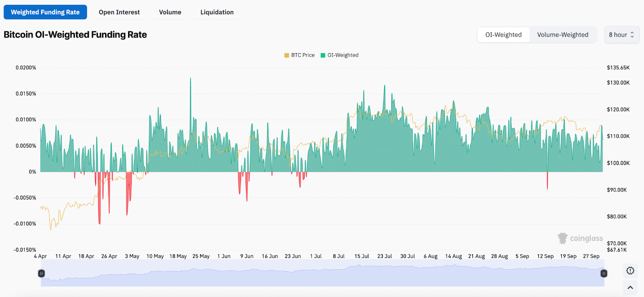The image size is (644, 297).
Task: Open the Weighted Funding Rate tab
Action: tap(45, 12)
